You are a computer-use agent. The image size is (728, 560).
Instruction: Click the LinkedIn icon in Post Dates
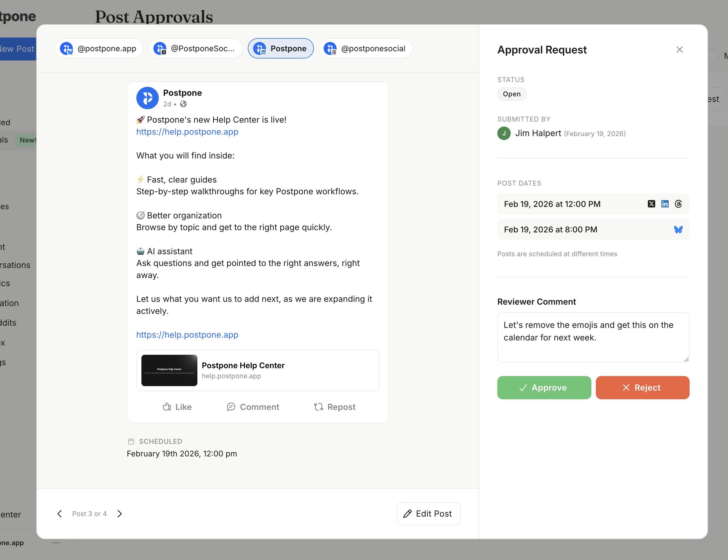click(x=665, y=204)
